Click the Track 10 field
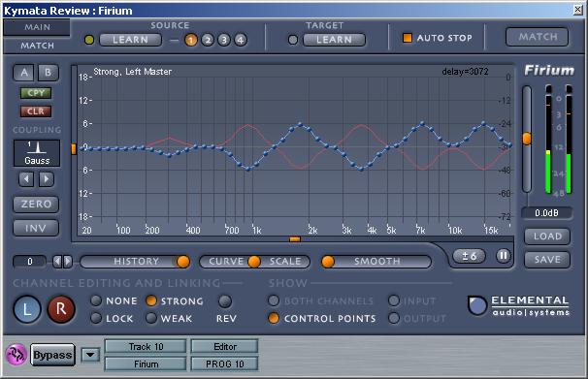This screenshot has width=588, height=379. (x=146, y=347)
